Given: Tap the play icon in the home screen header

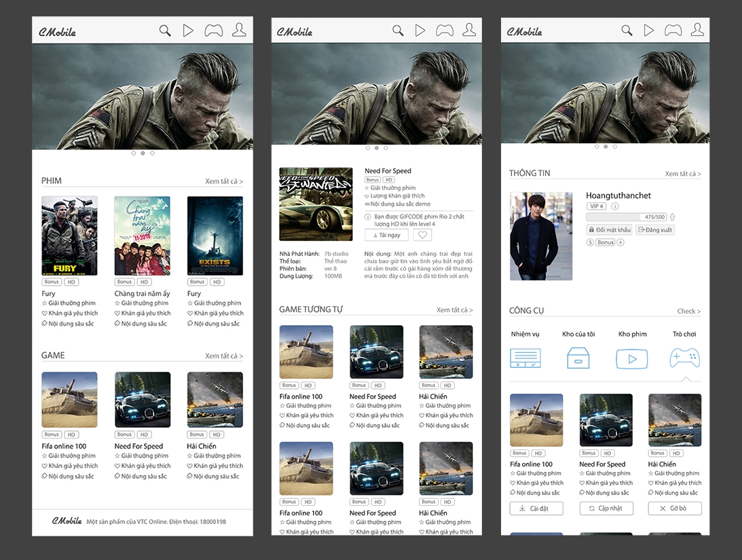Looking at the screenshot, I should [x=188, y=31].
